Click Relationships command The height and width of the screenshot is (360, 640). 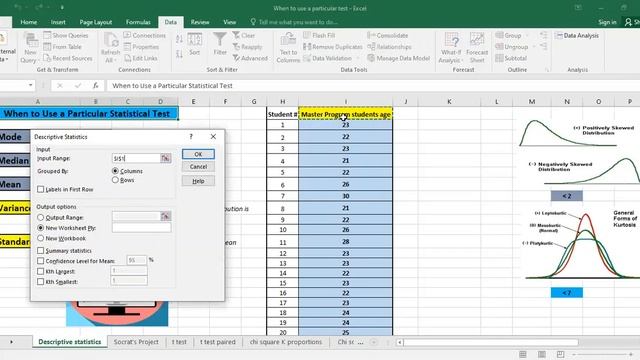click(x=389, y=47)
